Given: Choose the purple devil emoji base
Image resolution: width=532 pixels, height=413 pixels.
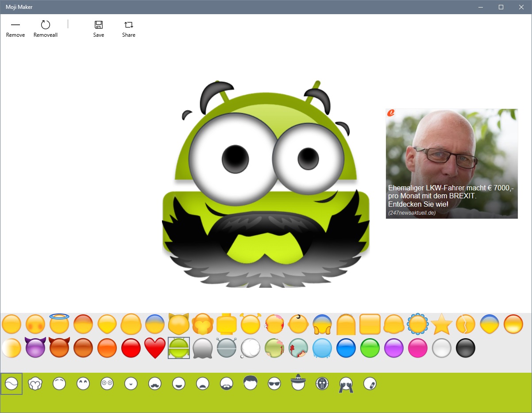Looking at the screenshot, I should [x=35, y=348].
